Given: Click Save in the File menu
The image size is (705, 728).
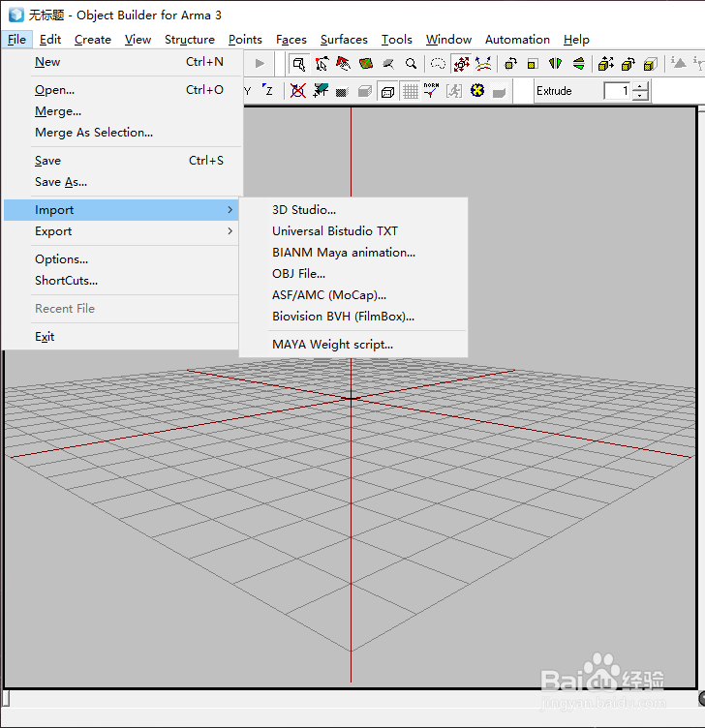Looking at the screenshot, I should [123, 161].
